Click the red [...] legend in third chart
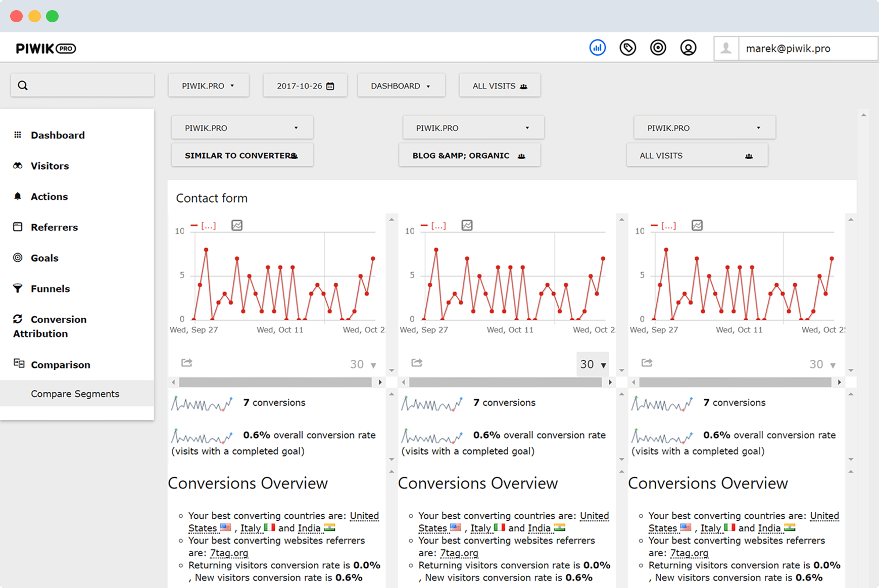 (664, 226)
